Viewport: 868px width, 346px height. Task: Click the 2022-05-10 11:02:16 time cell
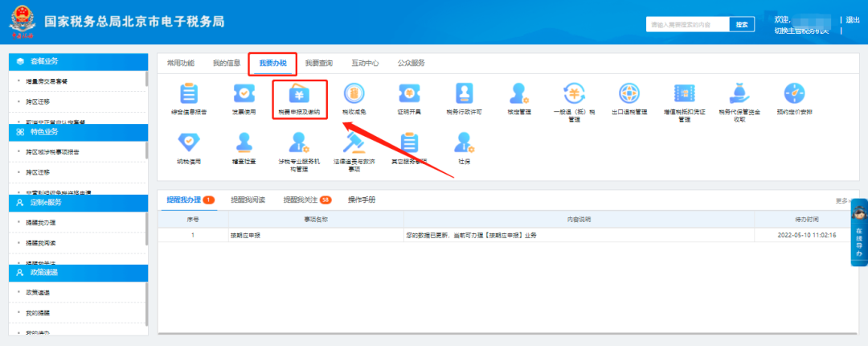point(807,235)
